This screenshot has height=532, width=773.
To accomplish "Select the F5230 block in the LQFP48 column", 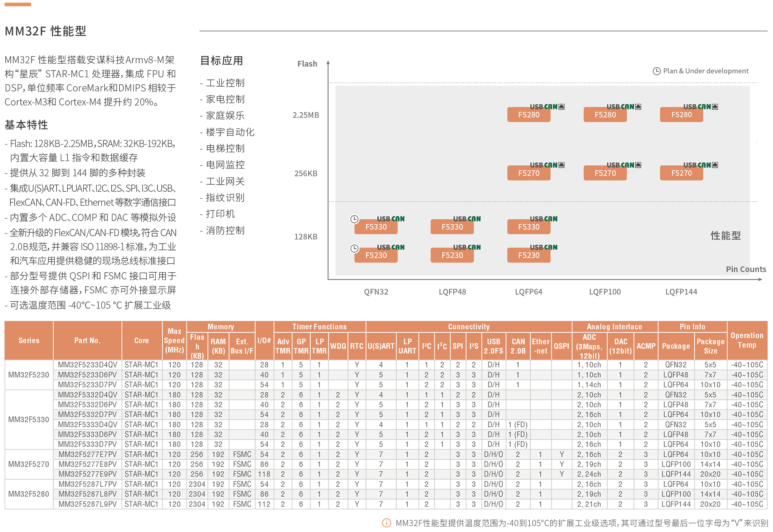I will (452, 255).
